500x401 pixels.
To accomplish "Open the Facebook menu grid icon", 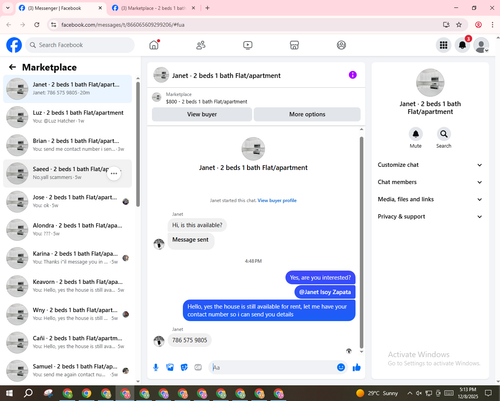I will point(444,45).
